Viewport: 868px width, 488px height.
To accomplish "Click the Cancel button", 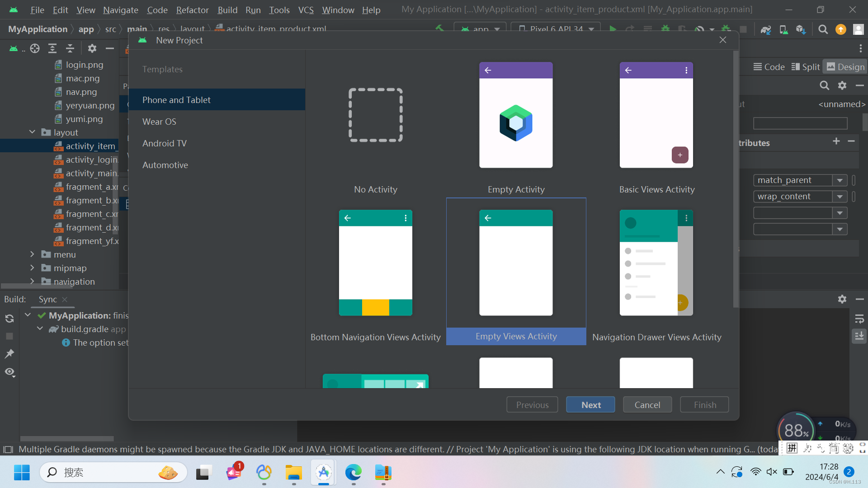I will 647,405.
